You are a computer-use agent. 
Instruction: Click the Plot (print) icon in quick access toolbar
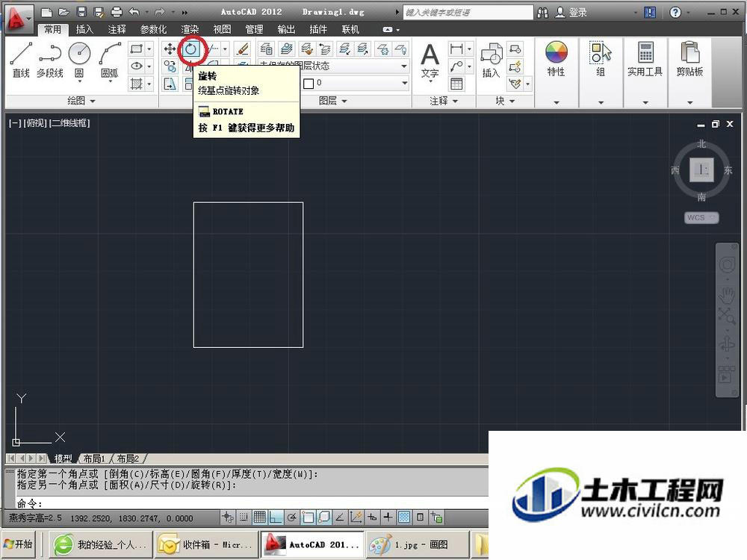point(117,12)
